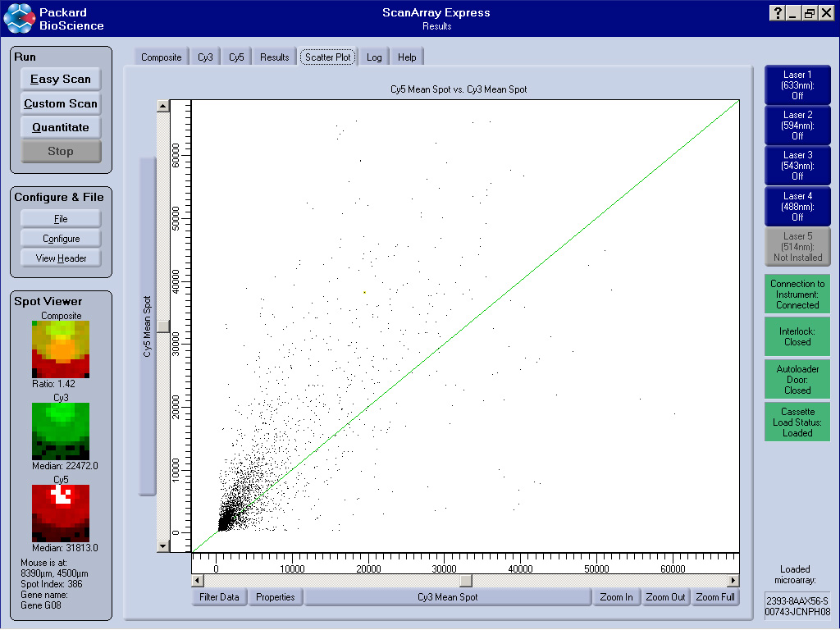Click the Zoom In button
Viewport: 840px width, 630px height.
click(x=616, y=597)
